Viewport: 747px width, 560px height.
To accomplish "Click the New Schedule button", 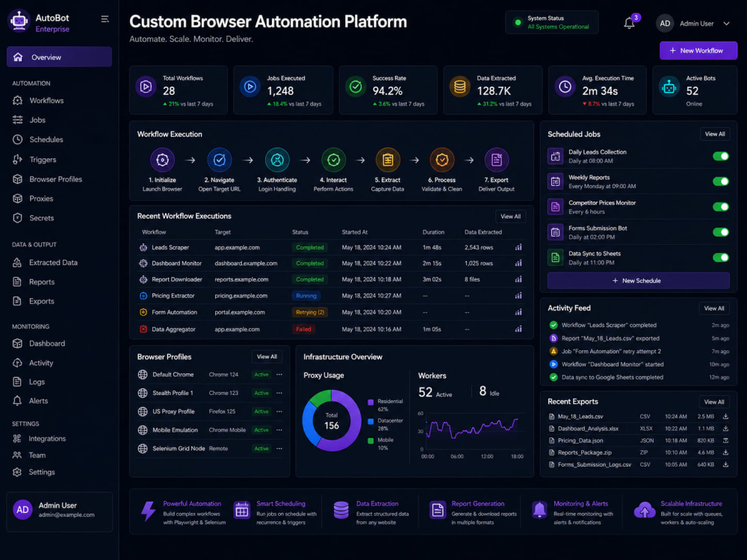I will (638, 281).
